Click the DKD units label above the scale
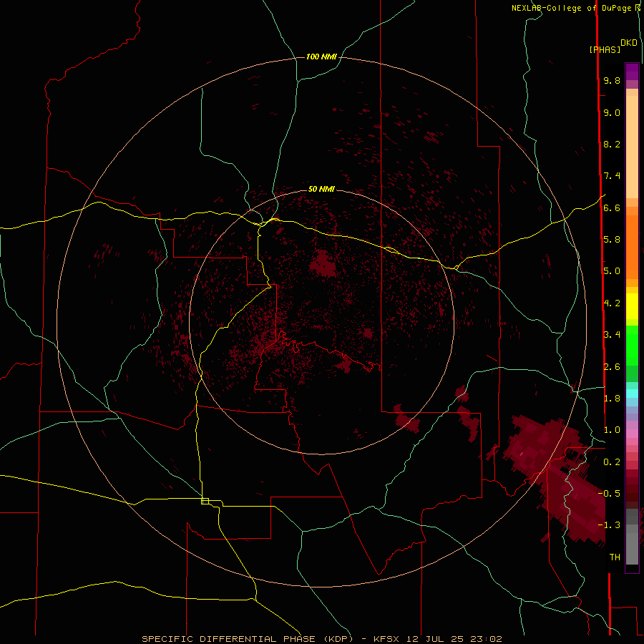The width and height of the screenshot is (644, 644). pos(629,43)
